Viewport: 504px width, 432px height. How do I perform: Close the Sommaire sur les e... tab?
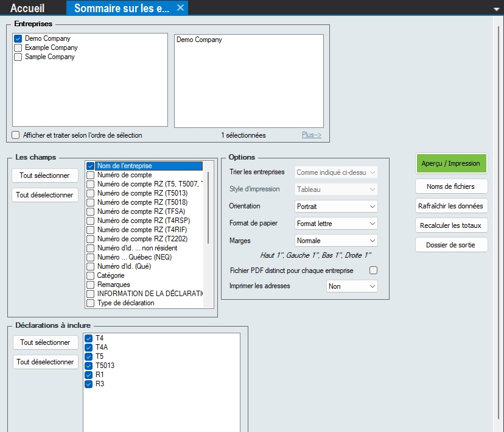(x=180, y=8)
